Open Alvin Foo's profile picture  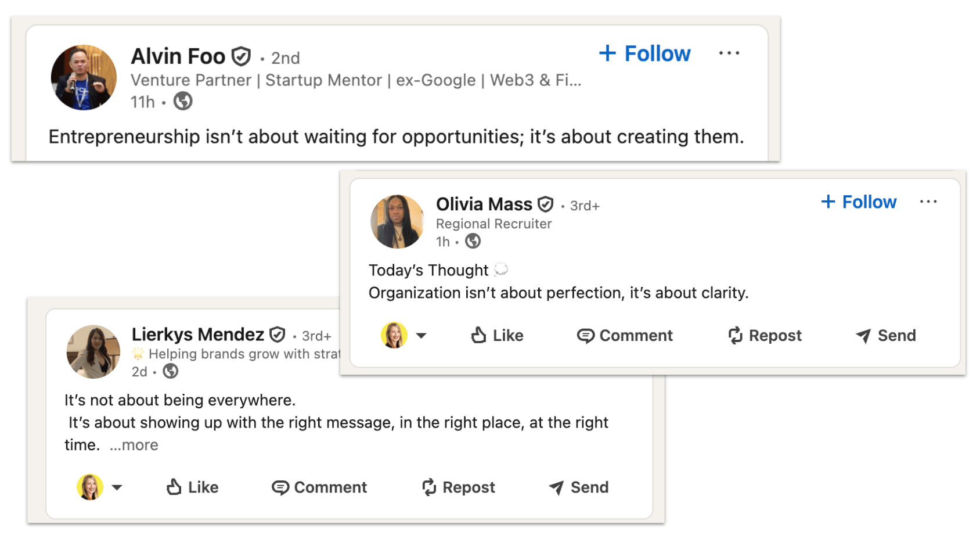point(84,77)
